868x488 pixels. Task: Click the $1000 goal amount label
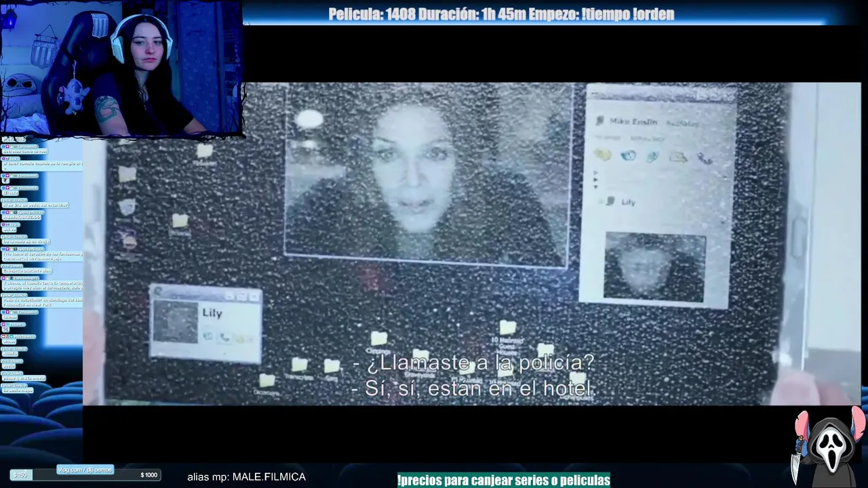pos(149,475)
